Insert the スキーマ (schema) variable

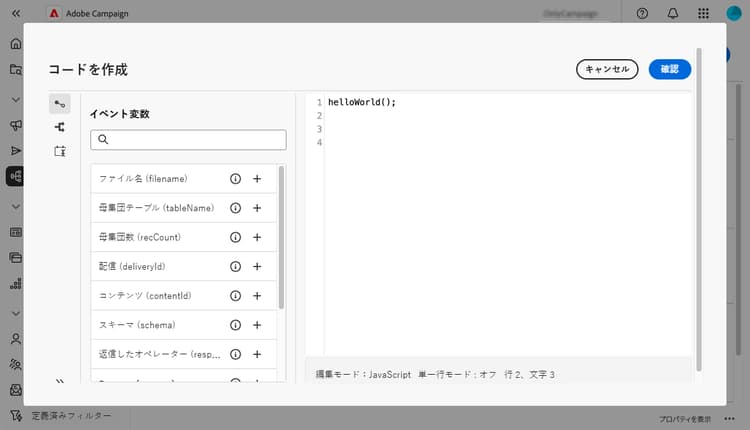(x=257, y=325)
